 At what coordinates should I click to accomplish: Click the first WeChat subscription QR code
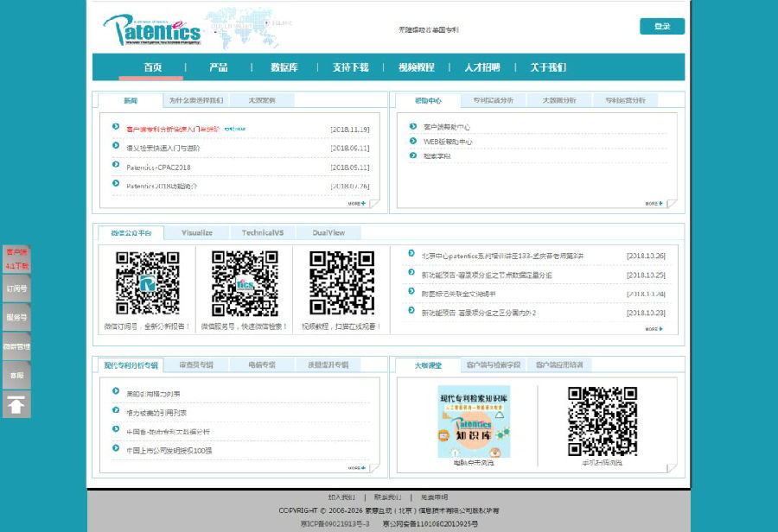[x=147, y=282]
